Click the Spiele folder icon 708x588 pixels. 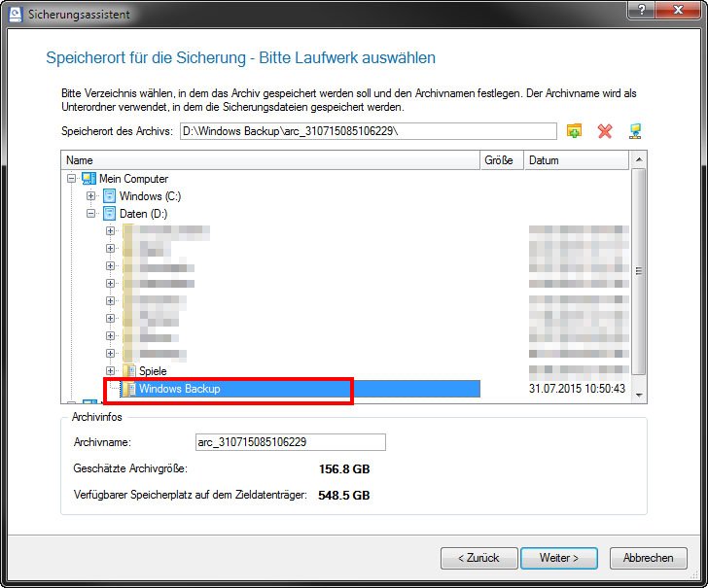(x=129, y=371)
